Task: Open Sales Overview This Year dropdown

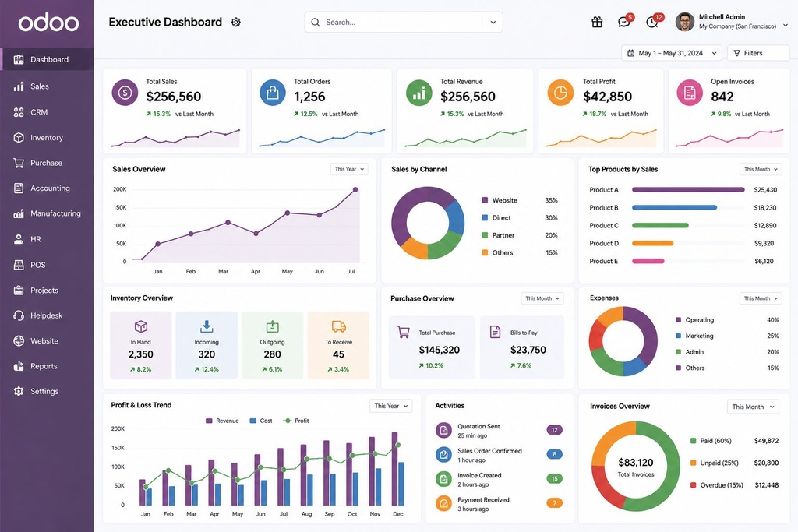Action: pyautogui.click(x=349, y=169)
